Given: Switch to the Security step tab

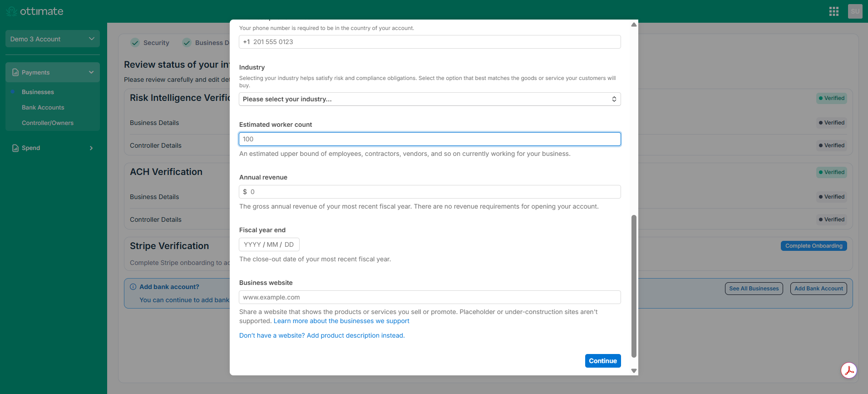Looking at the screenshot, I should [150, 43].
